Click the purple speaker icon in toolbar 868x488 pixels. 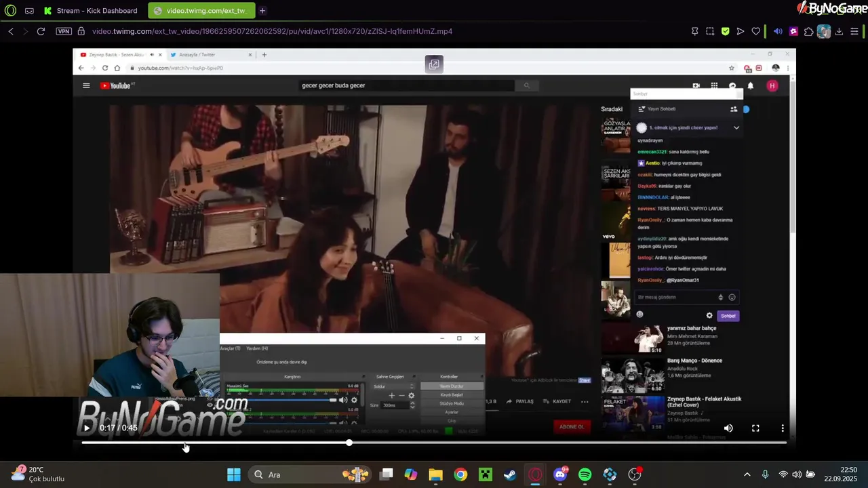[x=778, y=31]
